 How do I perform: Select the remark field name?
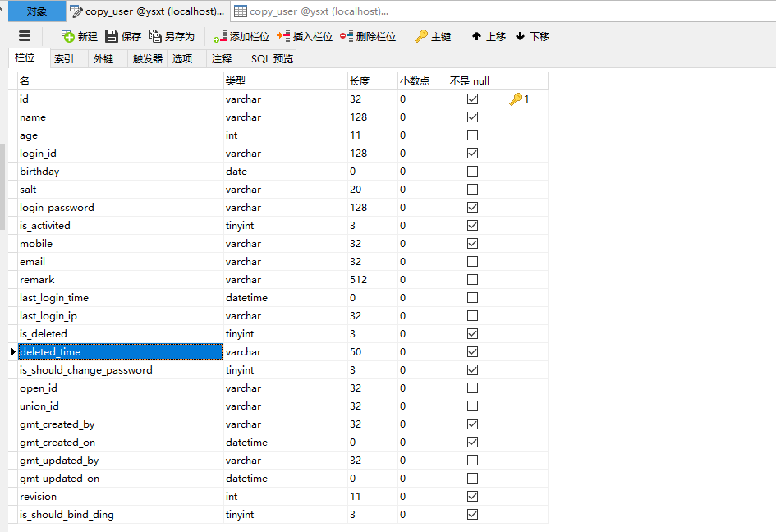(x=37, y=280)
